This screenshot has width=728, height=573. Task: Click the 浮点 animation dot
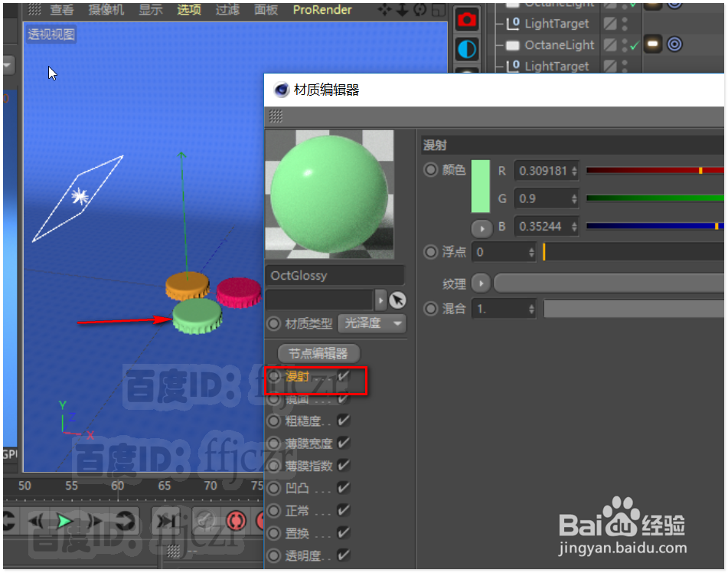[431, 252]
